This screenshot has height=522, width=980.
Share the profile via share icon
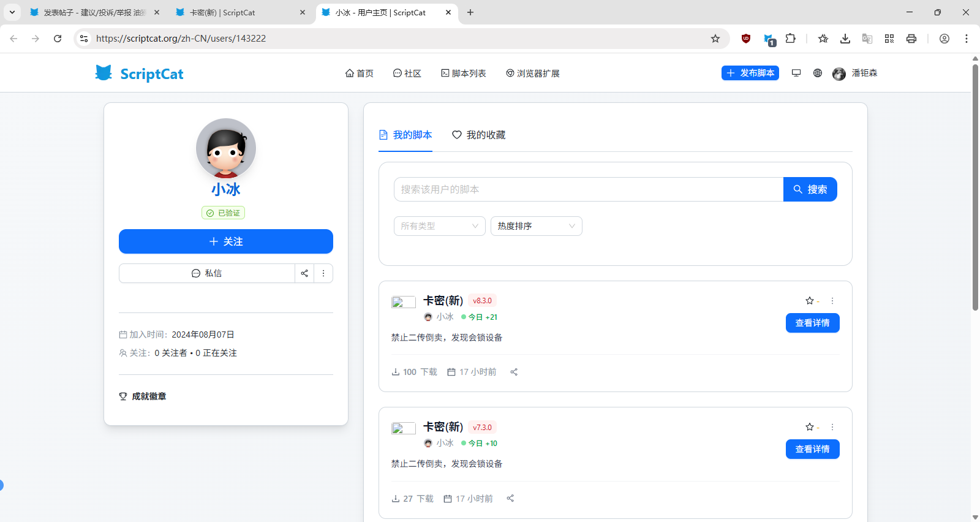point(304,273)
